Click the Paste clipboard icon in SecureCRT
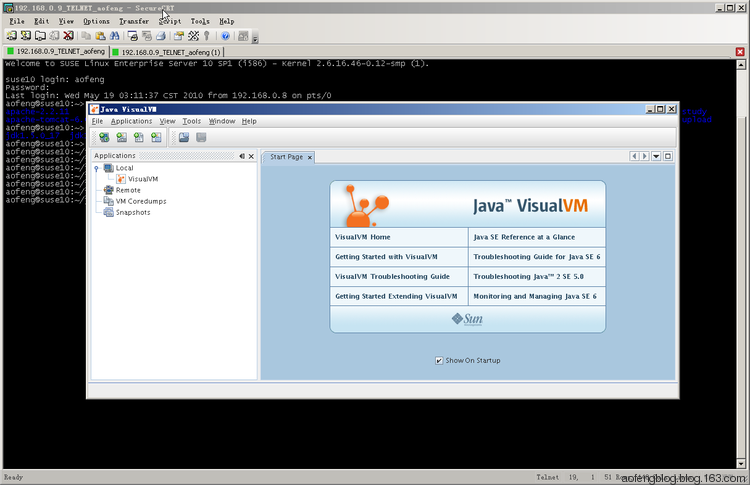This screenshot has height=485, width=750. tap(100, 36)
